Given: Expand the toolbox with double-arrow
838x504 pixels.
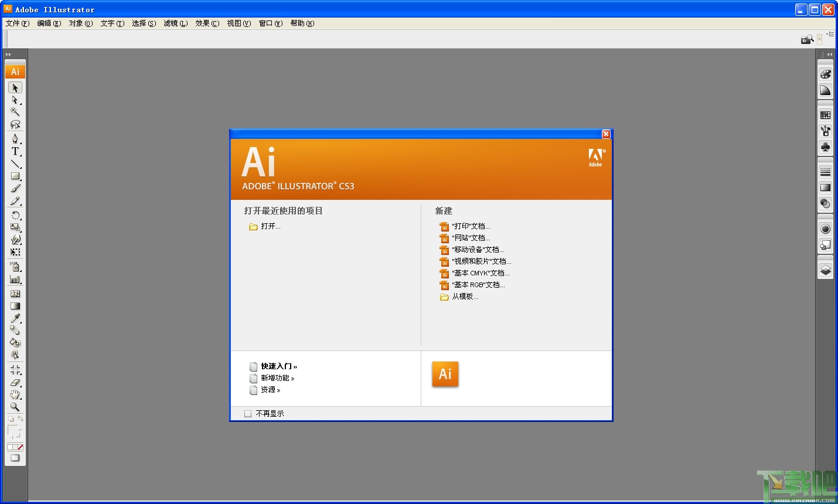Looking at the screenshot, I should point(8,55).
